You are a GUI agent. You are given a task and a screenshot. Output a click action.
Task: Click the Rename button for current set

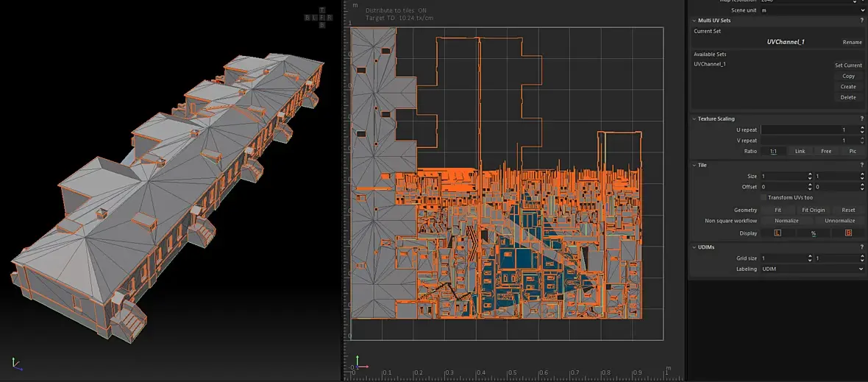(x=852, y=42)
